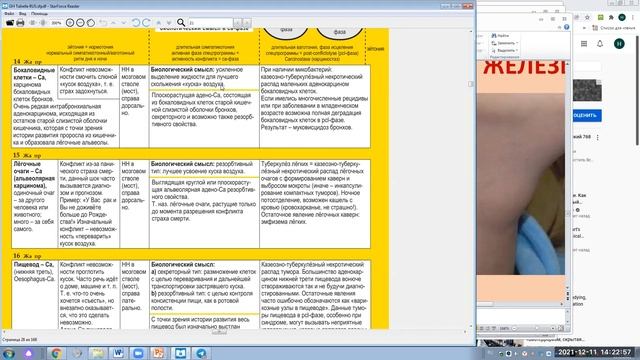Image resolution: width=640 pixels, height=360 pixels.
Task: Click the hamburger list icon beside the bell
Action: pos(584,44)
